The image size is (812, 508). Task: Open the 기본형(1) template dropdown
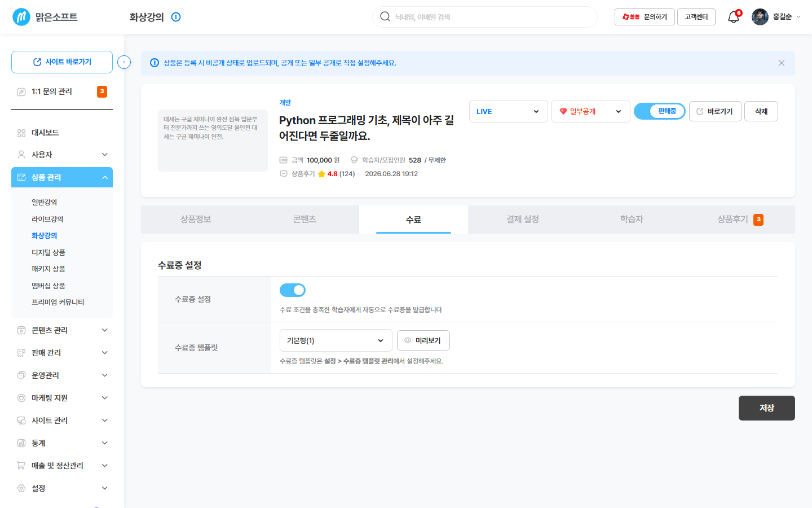tap(336, 340)
